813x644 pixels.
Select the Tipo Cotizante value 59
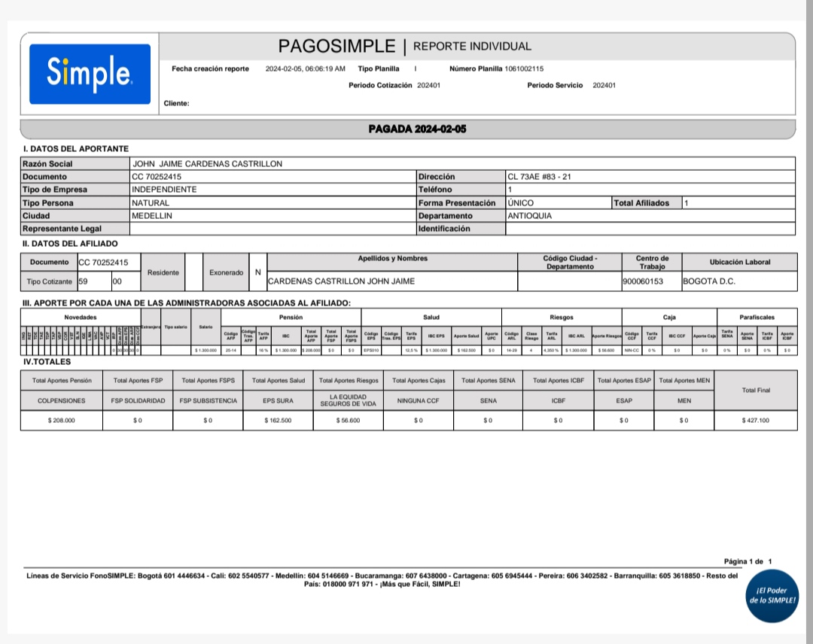coord(83,281)
